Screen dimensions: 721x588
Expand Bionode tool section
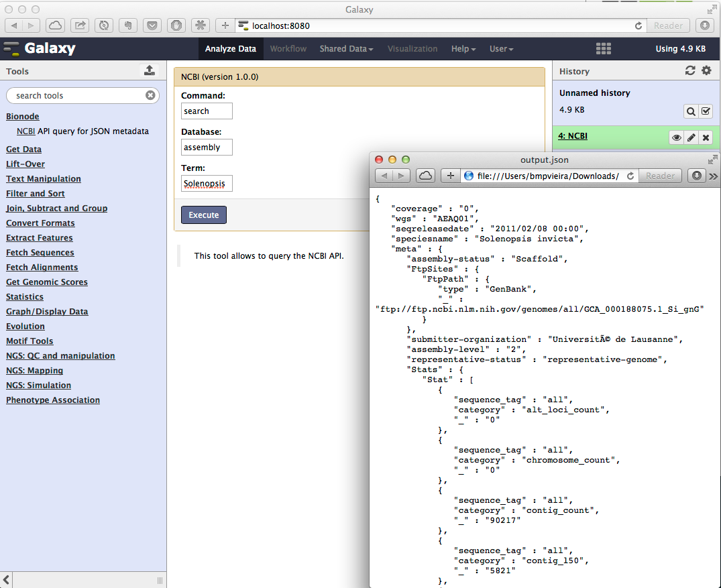[23, 116]
